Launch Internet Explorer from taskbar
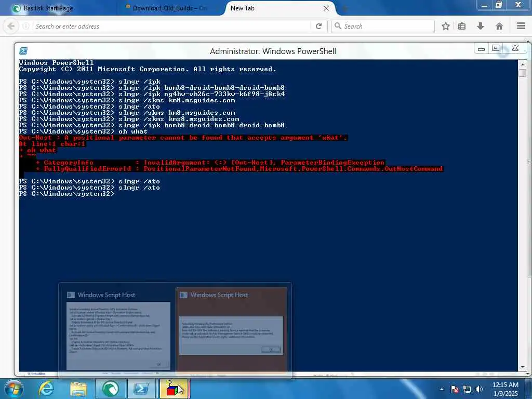The height and width of the screenshot is (399, 532). [x=46, y=389]
